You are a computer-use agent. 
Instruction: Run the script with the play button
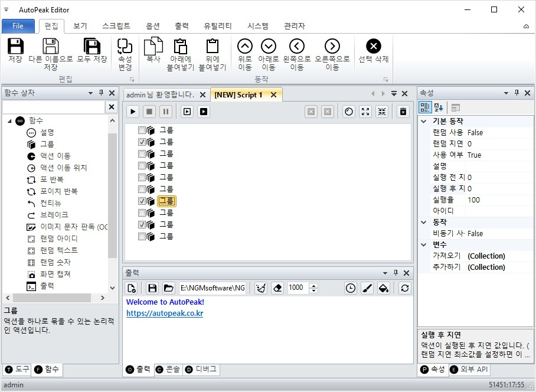click(x=133, y=112)
